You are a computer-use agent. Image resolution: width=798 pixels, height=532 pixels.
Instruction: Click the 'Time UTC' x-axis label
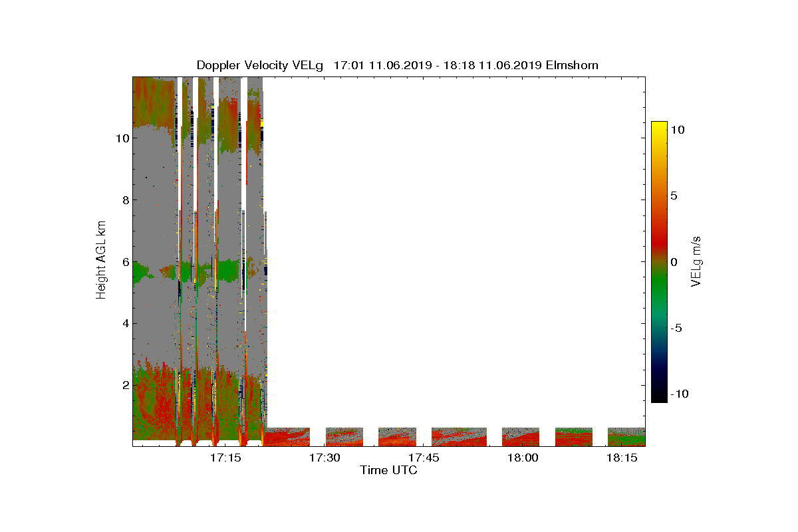[x=389, y=470]
